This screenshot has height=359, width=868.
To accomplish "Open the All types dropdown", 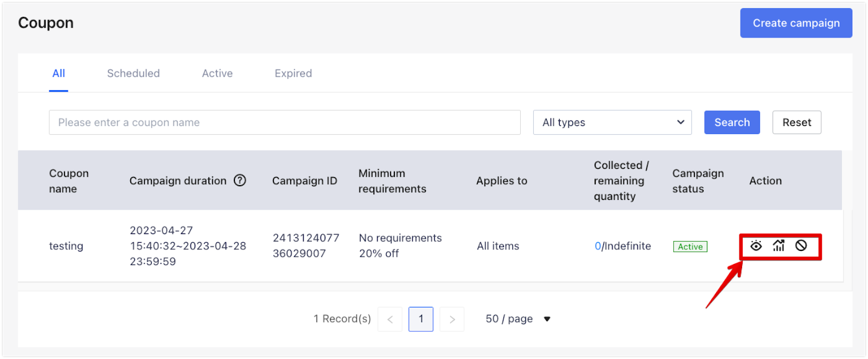I will pos(612,123).
